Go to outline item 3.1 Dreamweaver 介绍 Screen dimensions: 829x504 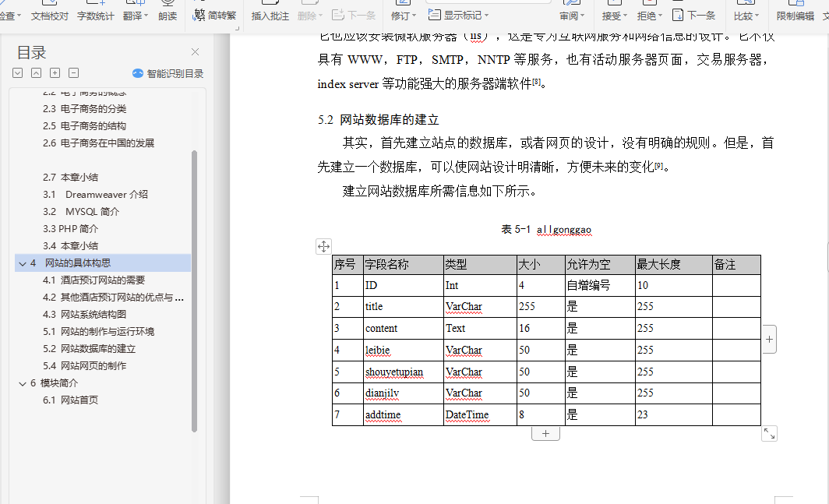point(95,195)
